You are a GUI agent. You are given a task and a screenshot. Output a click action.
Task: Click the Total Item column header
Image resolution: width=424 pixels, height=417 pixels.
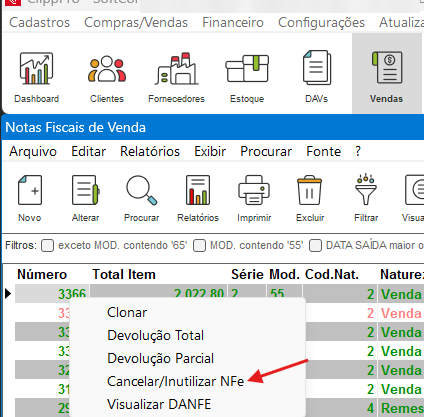(124, 275)
